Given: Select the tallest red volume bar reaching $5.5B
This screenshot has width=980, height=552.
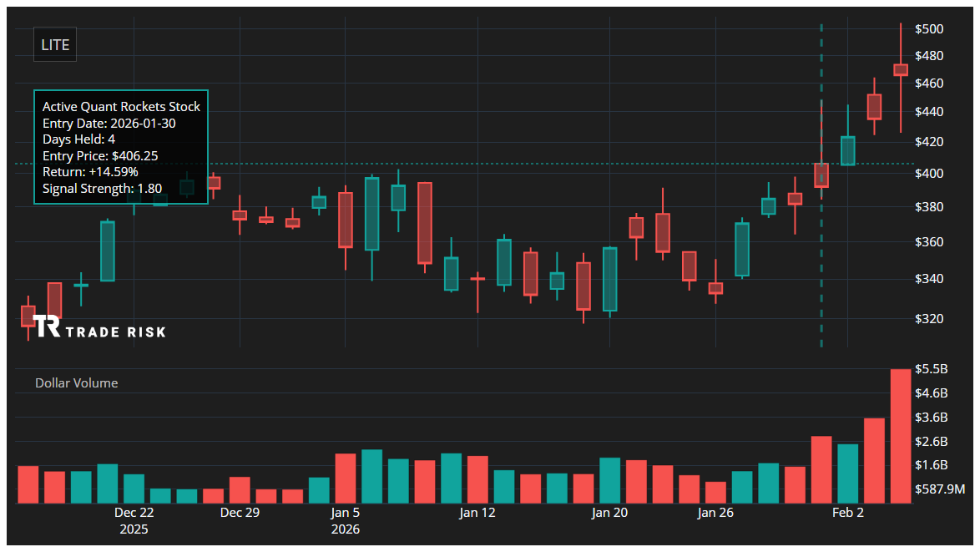Looking at the screenshot, I should point(901,437).
